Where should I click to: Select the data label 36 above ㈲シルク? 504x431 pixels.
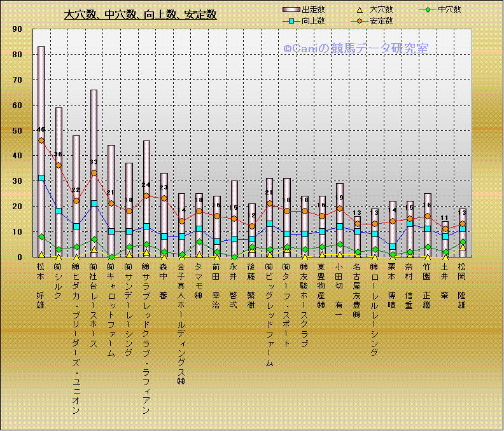click(59, 154)
